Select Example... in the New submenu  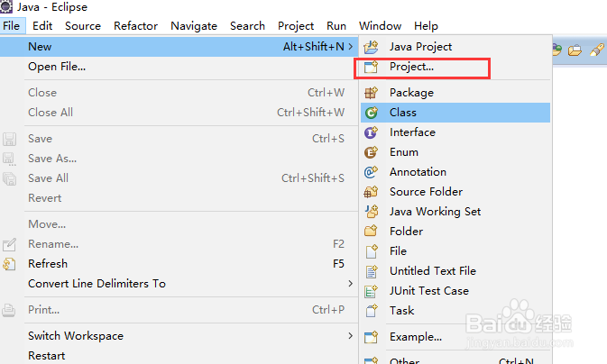(x=415, y=337)
